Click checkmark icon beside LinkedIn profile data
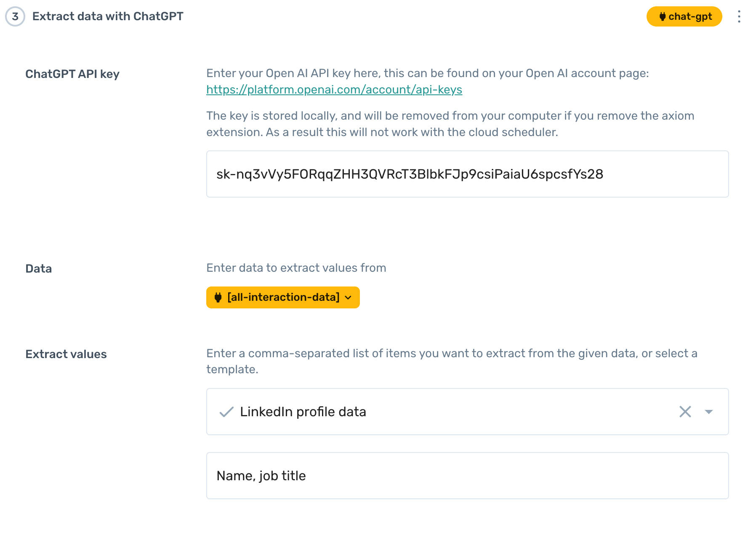Viewport: 756px width, 546px height. [x=226, y=412]
